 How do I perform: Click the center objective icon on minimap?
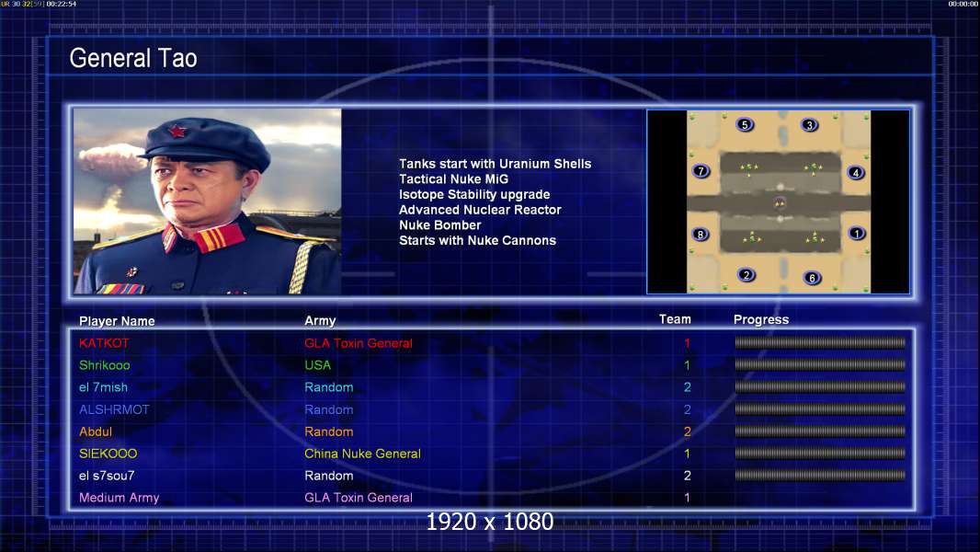click(780, 201)
